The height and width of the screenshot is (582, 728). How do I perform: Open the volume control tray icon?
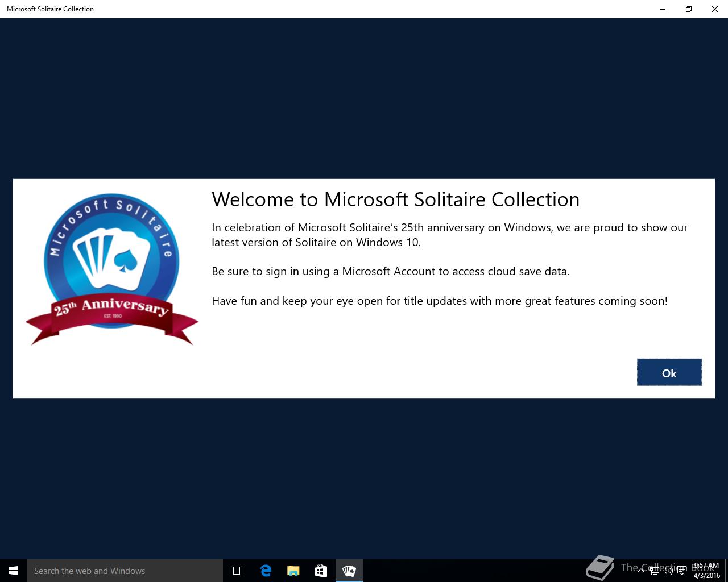click(668, 571)
